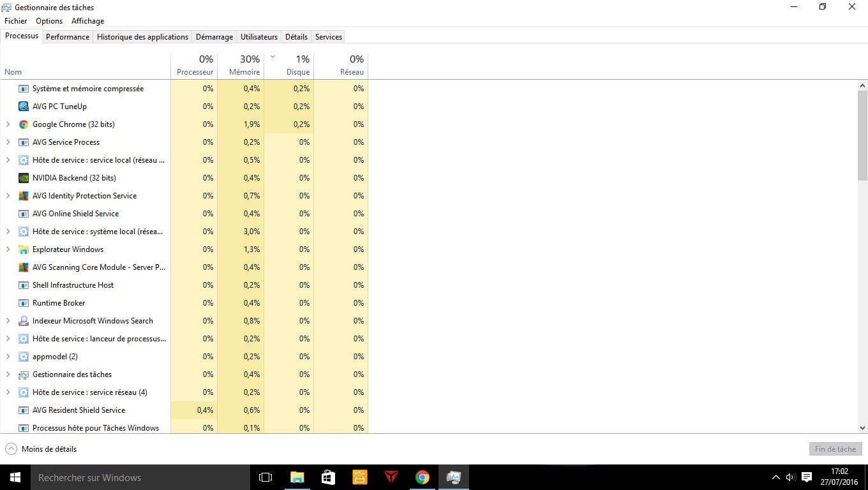Open the Fichier menu
Viewport: 868px width, 490px height.
(x=16, y=21)
